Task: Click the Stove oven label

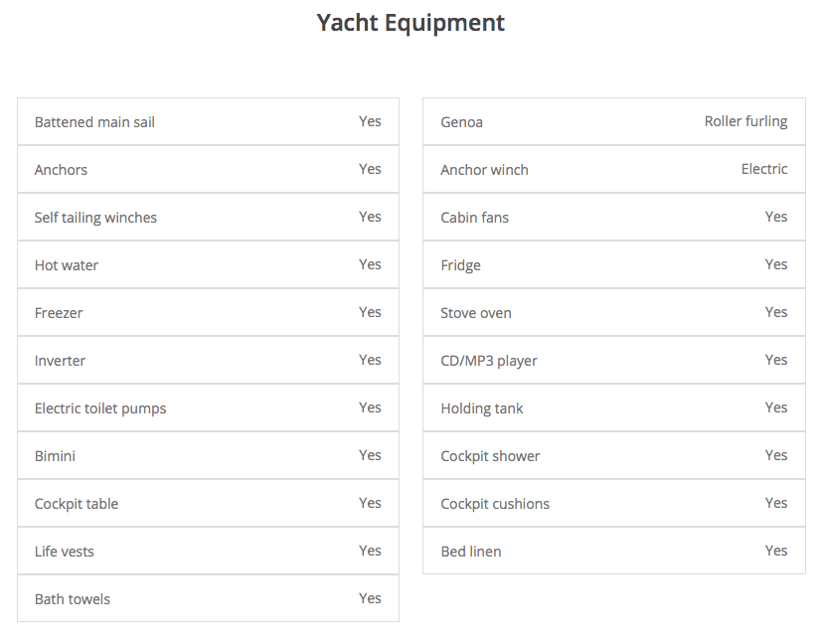Action: pyautogui.click(x=476, y=313)
